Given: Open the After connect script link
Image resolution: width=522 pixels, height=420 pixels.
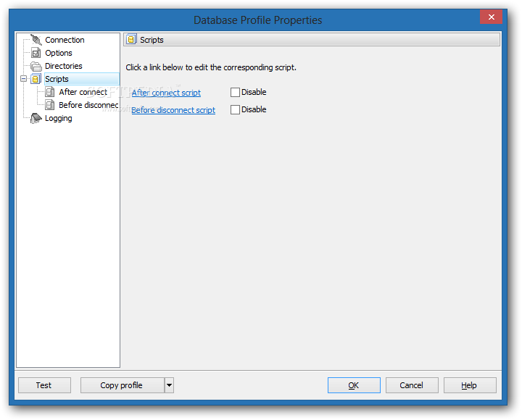Looking at the screenshot, I should point(166,93).
